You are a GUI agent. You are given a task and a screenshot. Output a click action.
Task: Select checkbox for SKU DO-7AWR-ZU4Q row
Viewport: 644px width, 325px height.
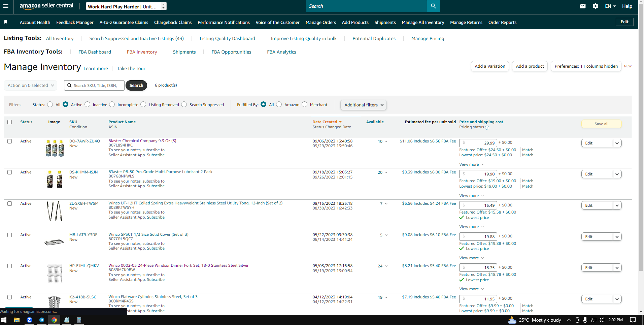click(x=9, y=141)
